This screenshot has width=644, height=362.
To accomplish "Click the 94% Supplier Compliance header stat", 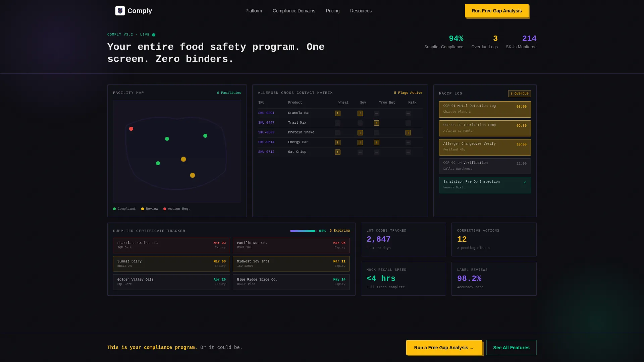I will pyautogui.click(x=444, y=42).
